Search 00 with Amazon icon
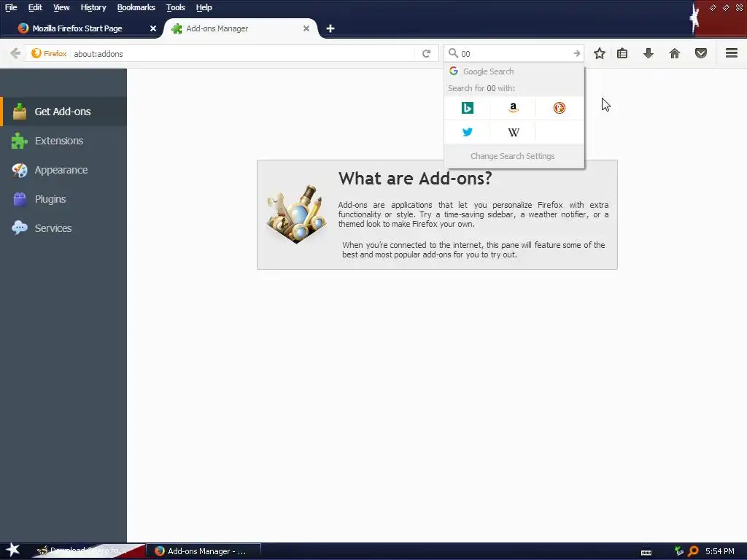The image size is (747, 560). tap(513, 108)
